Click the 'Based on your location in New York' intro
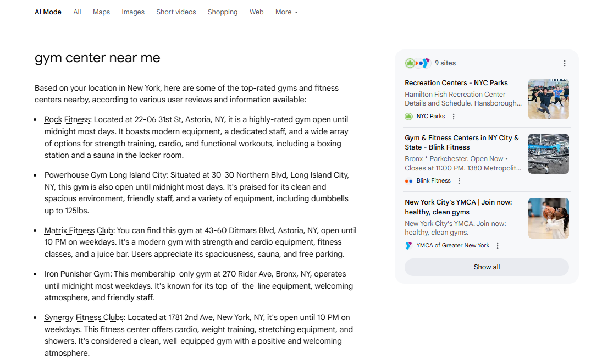Viewport: 591px width, 364px height. tap(186, 94)
